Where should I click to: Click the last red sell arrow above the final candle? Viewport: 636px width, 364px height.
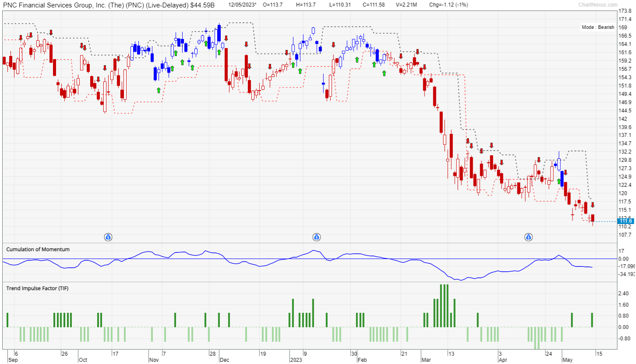pos(593,205)
